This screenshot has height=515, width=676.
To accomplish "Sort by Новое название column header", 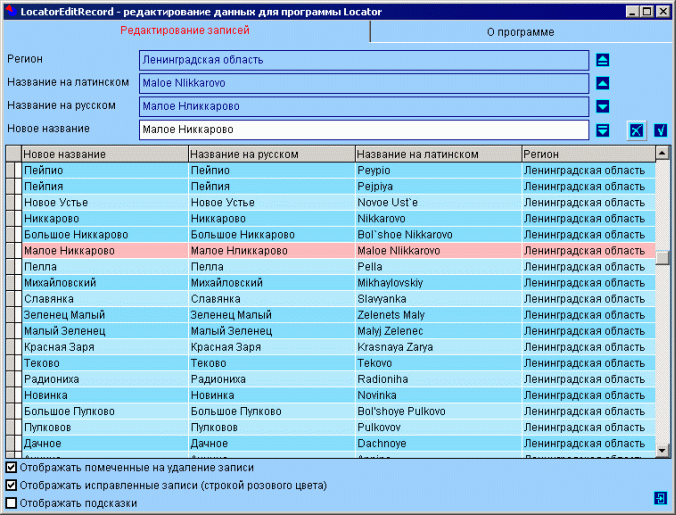I will click(x=105, y=154).
